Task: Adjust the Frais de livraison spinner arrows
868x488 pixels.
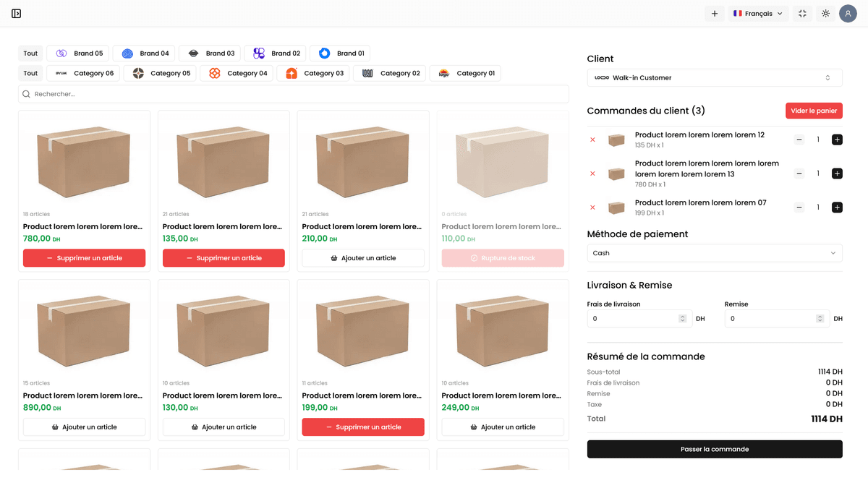Action: coord(682,318)
